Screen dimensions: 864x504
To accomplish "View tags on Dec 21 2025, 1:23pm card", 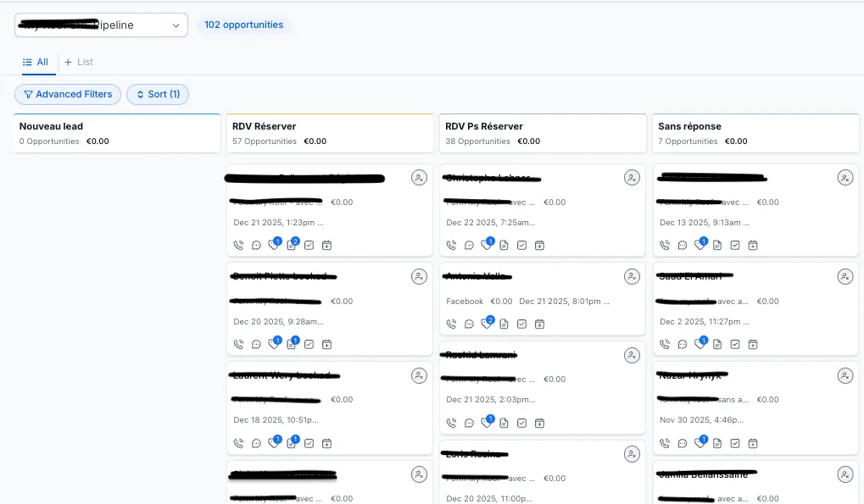I will pyautogui.click(x=274, y=245).
